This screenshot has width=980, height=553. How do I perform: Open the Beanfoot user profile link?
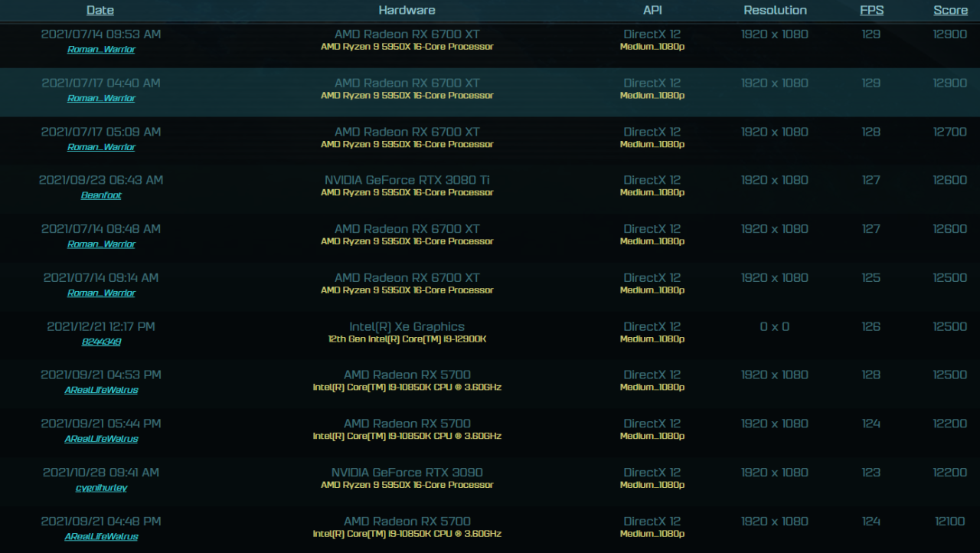(101, 195)
